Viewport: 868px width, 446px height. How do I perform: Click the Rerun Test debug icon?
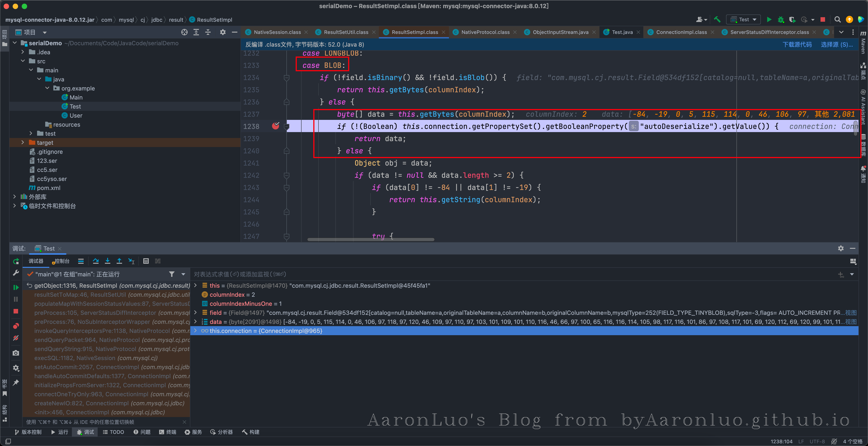(16, 261)
